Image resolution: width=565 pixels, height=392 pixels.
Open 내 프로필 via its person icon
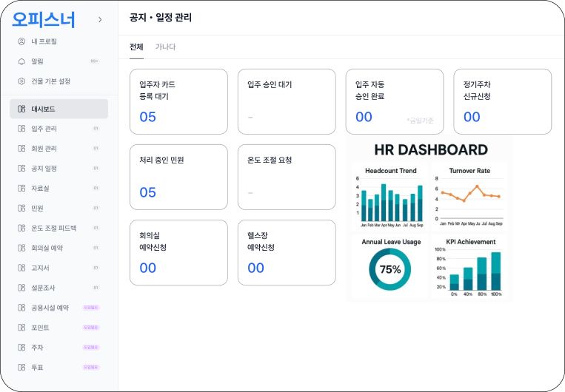coord(21,41)
